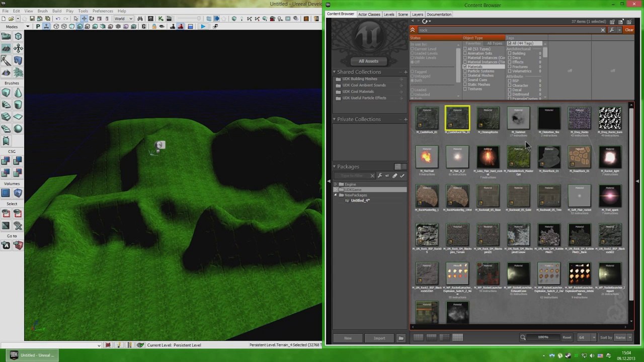This screenshot has width=644, height=362.
Task: Open the File menu
Action: click(5, 11)
